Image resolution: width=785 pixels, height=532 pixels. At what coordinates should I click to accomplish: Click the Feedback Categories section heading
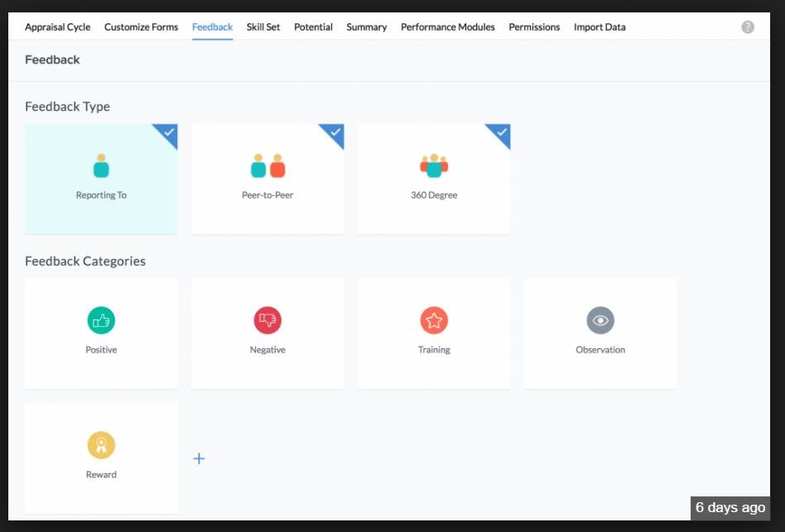click(x=85, y=261)
